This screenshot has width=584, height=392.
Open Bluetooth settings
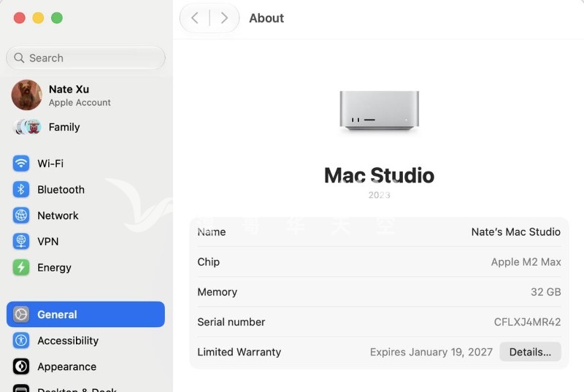(85, 190)
